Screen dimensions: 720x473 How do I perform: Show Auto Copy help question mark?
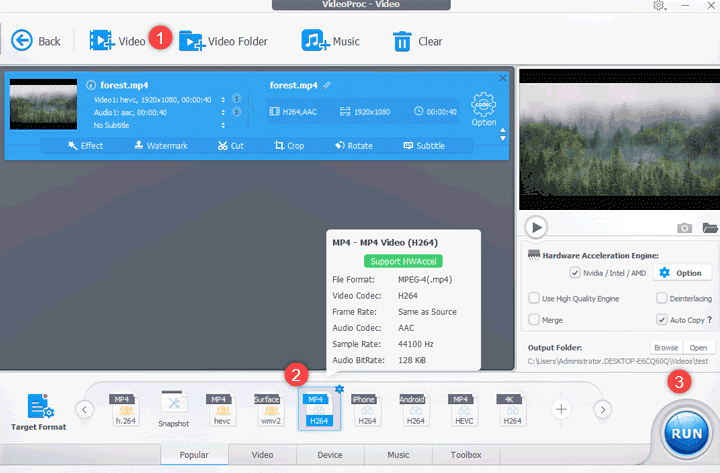coord(710,320)
